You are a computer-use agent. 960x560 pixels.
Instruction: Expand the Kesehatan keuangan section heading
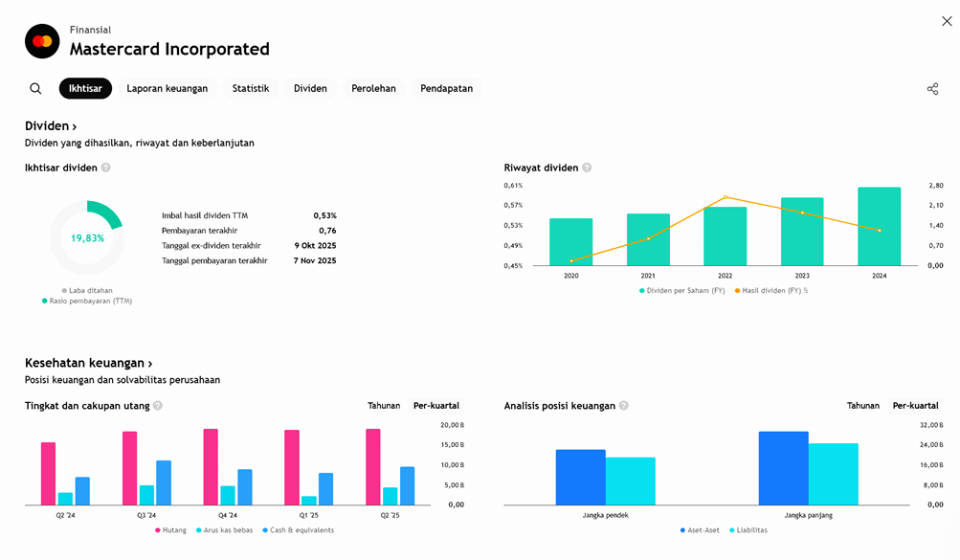[x=88, y=364]
